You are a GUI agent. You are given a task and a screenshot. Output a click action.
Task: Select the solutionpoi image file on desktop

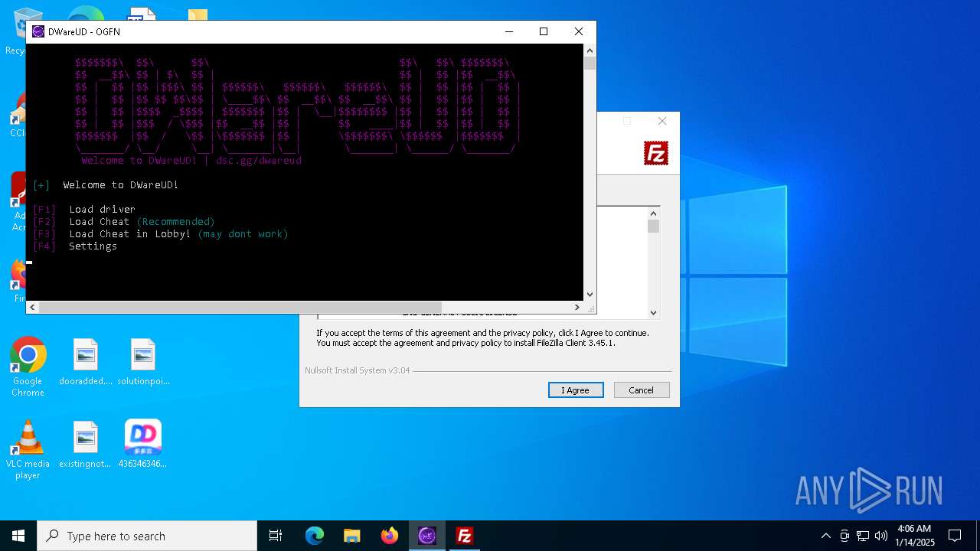point(143,363)
